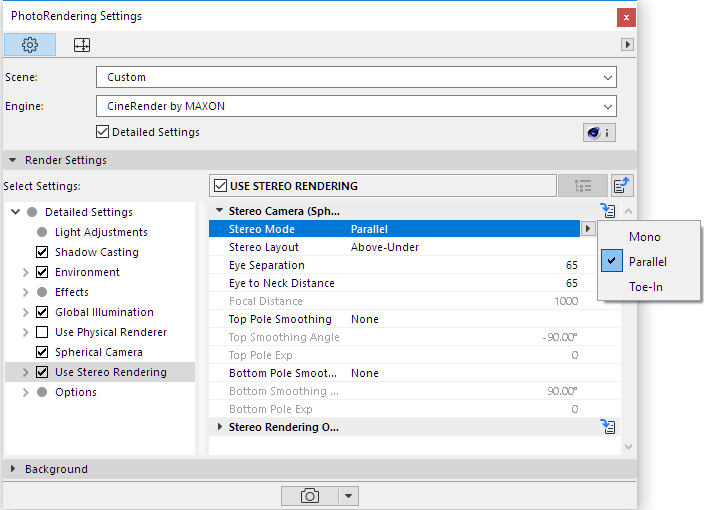Select Light Adjustments tree item
704x510 pixels.
point(101,232)
